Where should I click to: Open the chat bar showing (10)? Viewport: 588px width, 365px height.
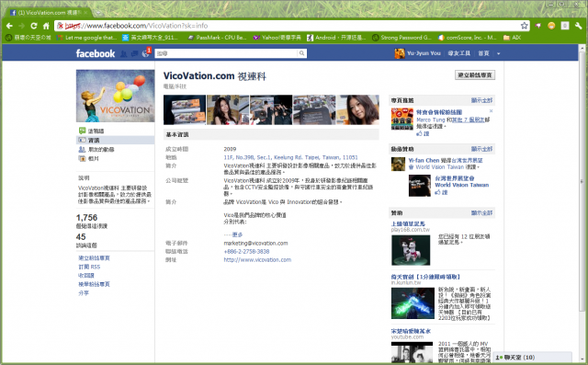pos(533,357)
